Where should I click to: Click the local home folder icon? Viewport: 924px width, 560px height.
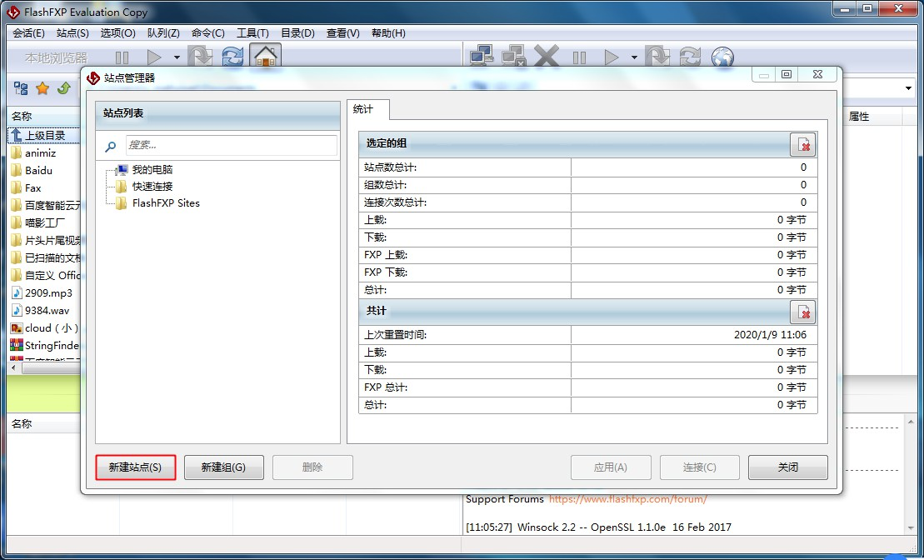tap(265, 56)
